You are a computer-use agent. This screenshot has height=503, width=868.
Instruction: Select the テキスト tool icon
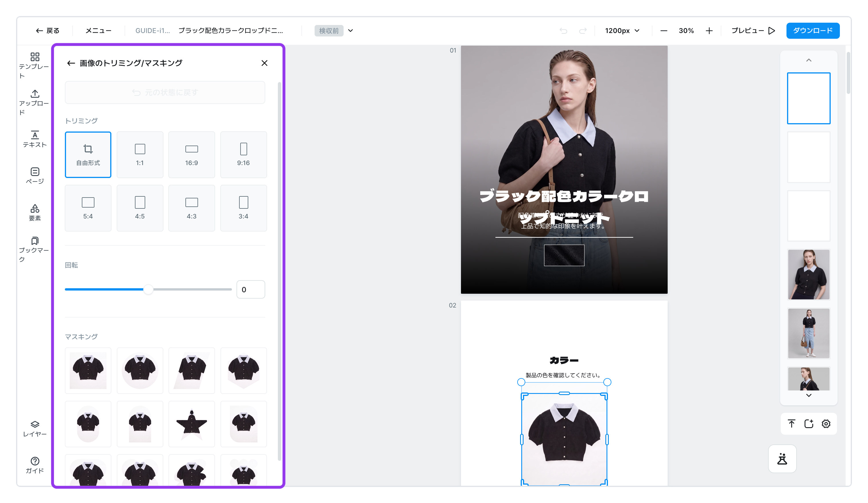click(x=35, y=139)
